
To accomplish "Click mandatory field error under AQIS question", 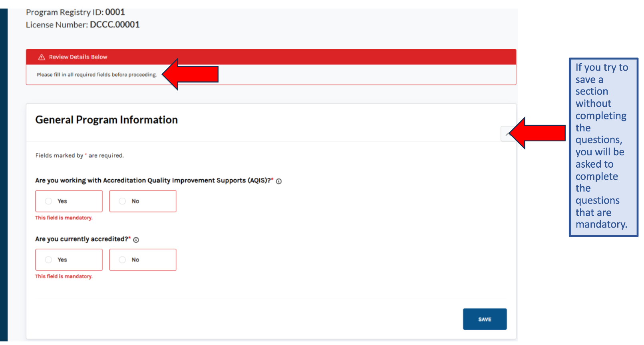I will point(64,218).
